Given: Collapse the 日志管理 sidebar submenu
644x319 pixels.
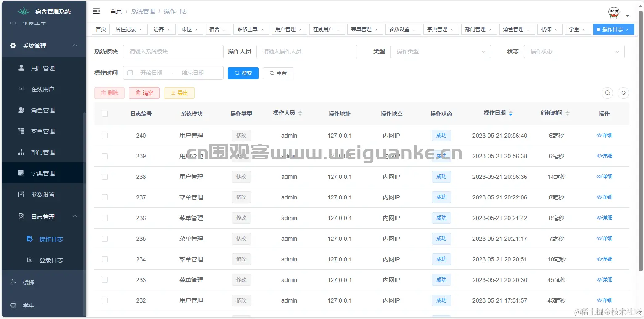Looking at the screenshot, I should pos(44,217).
